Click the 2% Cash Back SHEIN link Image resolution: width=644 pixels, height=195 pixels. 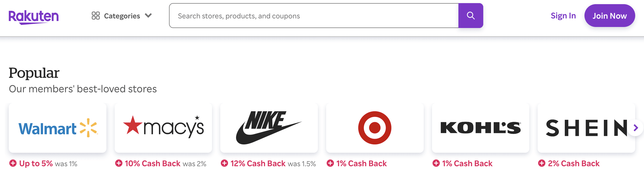point(574,163)
